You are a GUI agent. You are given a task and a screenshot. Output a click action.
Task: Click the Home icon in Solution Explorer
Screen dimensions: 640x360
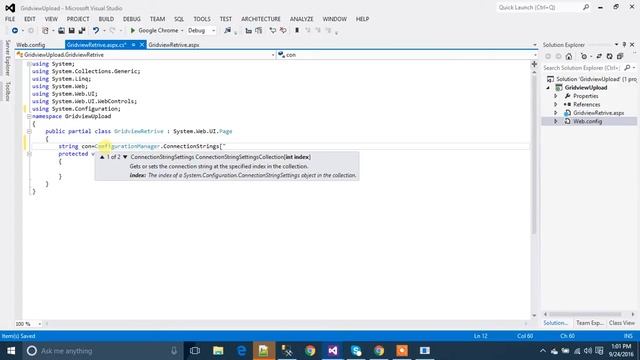coord(569,56)
